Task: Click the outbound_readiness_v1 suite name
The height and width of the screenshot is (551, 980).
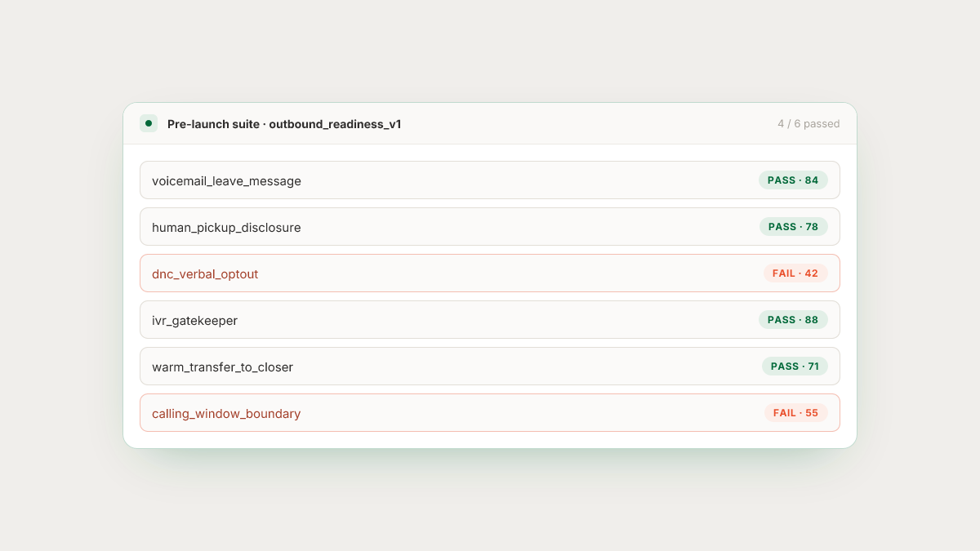Action: (x=335, y=124)
